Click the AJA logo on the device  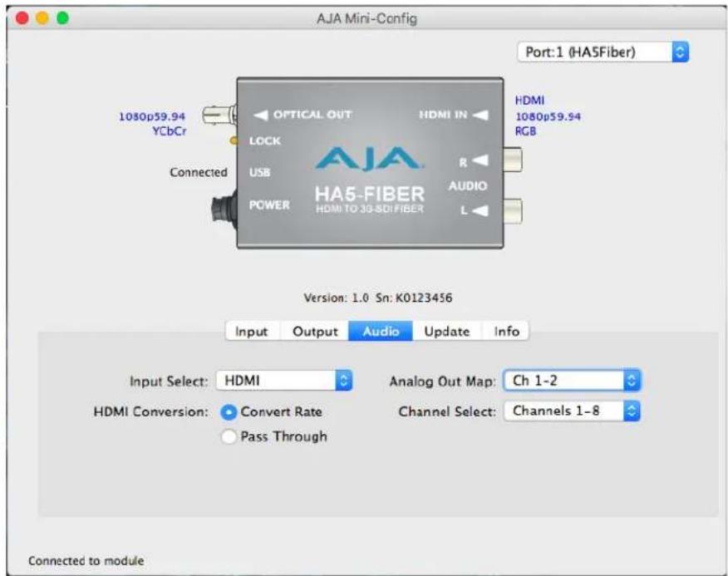coord(369,159)
